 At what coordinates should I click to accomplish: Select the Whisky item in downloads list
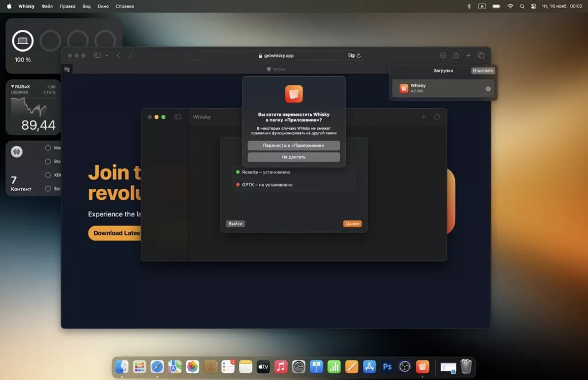click(x=443, y=89)
